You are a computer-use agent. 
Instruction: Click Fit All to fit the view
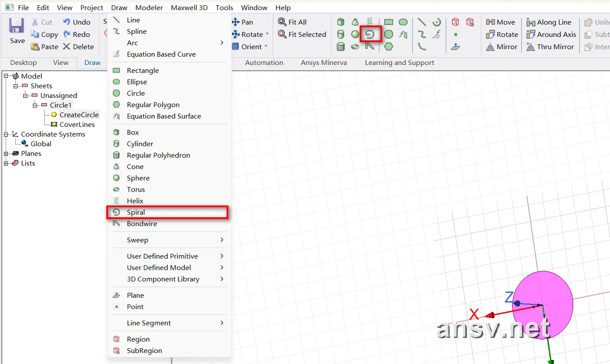(x=292, y=22)
